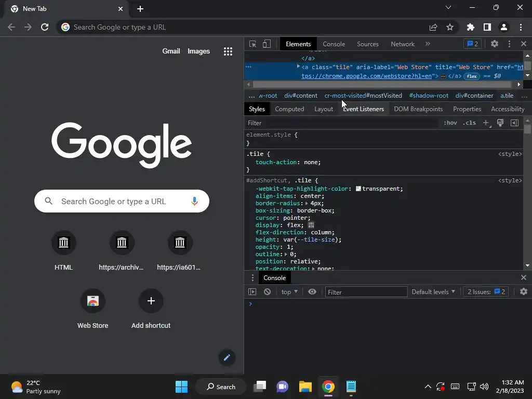The image size is (532, 399).
Task: Expand collapsed ellipsis inside the anchor node
Action: click(443, 76)
